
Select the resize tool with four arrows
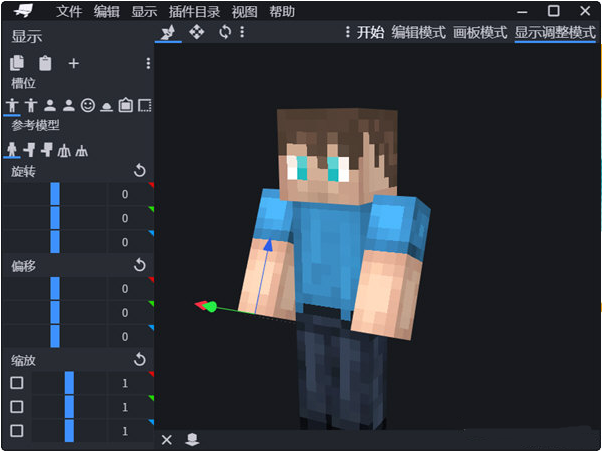coord(197,32)
